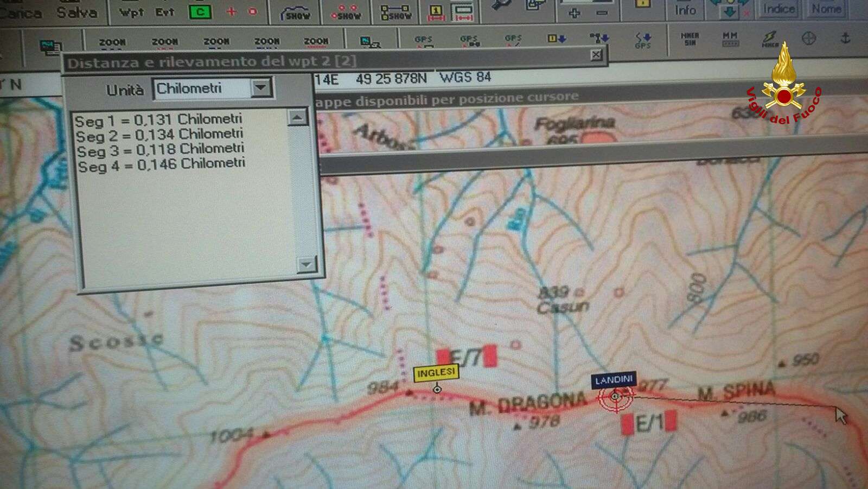The image size is (868, 489).
Task: Click the Evt event tool
Action: click(x=164, y=12)
